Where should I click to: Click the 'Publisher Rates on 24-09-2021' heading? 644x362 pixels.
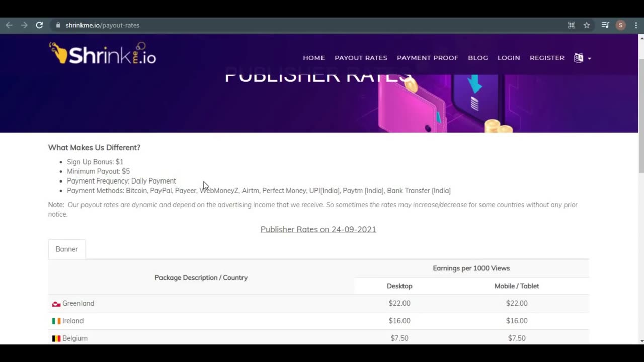tap(318, 229)
